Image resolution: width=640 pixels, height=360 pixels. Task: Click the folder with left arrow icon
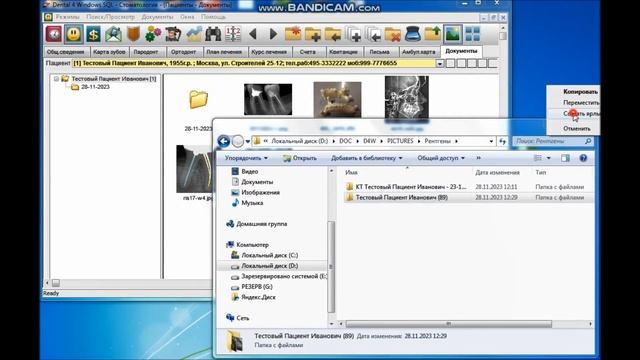pos(333,34)
